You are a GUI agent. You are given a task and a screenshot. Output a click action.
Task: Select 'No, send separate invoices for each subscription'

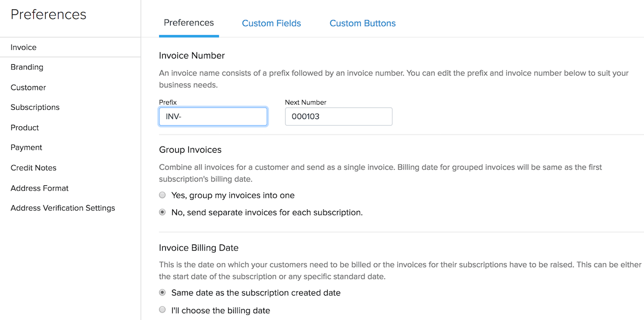tap(162, 212)
